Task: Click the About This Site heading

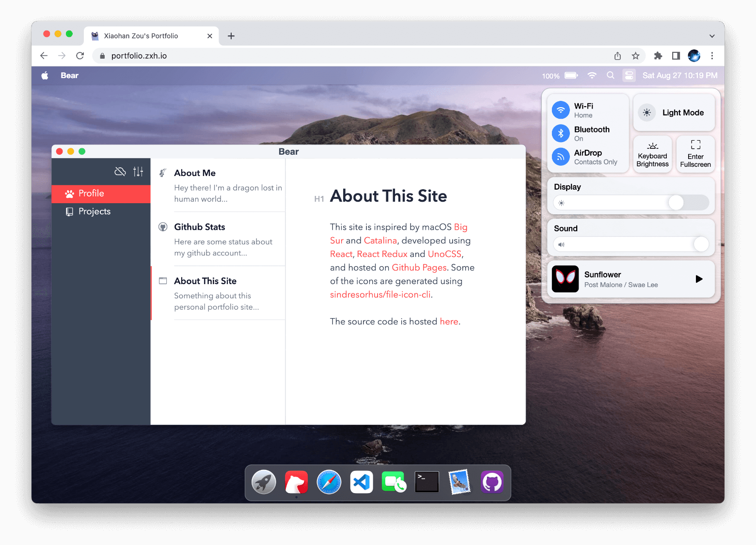Action: point(388,196)
